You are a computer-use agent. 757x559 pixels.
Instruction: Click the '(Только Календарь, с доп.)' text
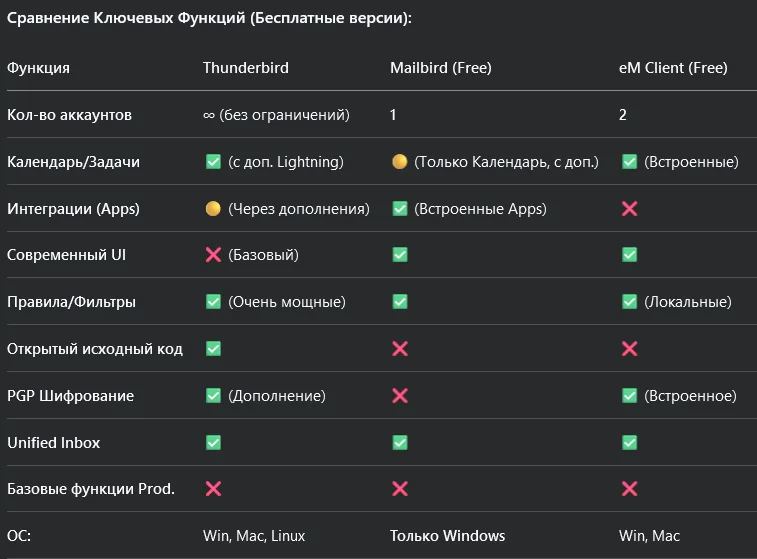[506, 162]
